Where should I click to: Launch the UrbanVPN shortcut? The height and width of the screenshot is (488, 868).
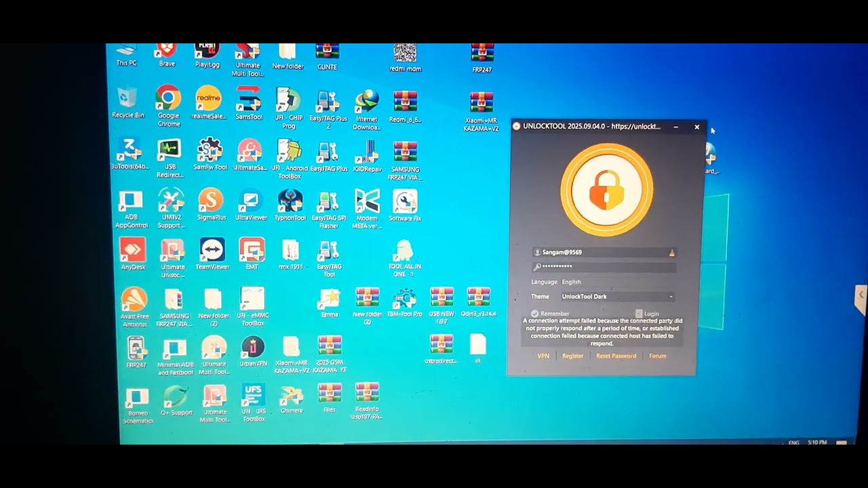point(253,351)
